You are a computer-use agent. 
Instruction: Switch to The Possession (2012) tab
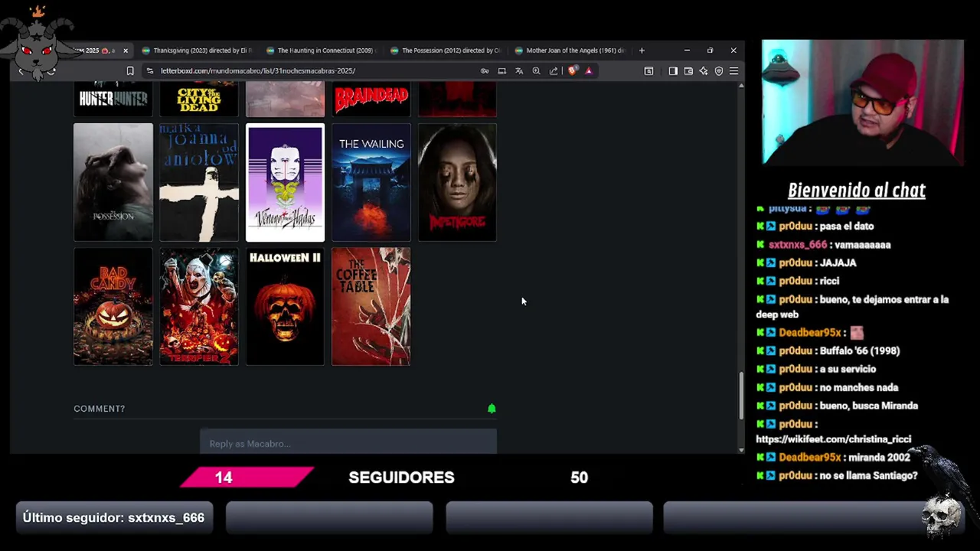[x=446, y=51]
